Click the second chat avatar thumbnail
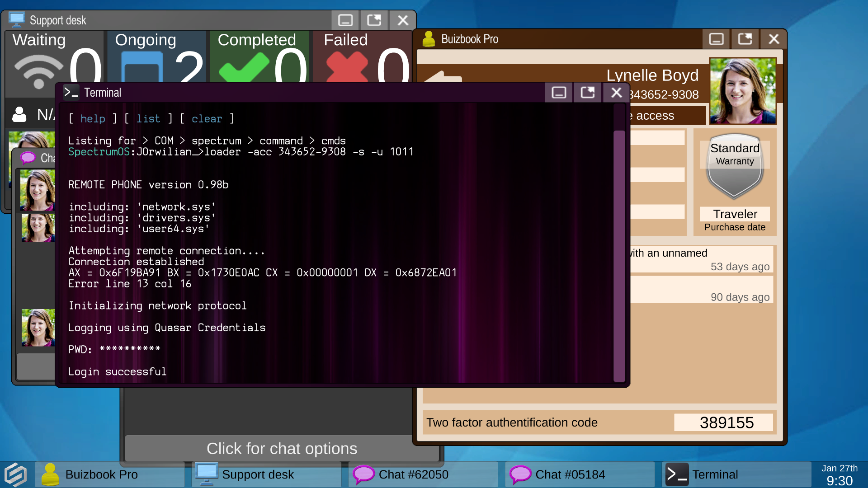 [x=38, y=228]
